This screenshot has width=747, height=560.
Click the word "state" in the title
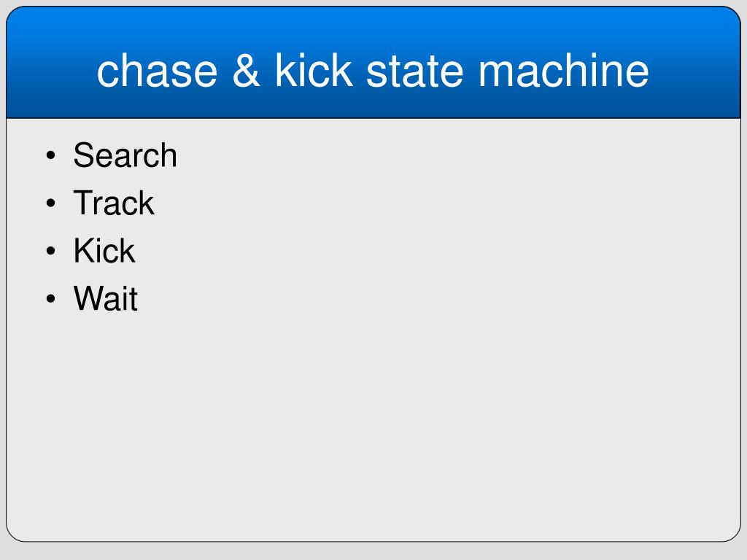click(414, 71)
